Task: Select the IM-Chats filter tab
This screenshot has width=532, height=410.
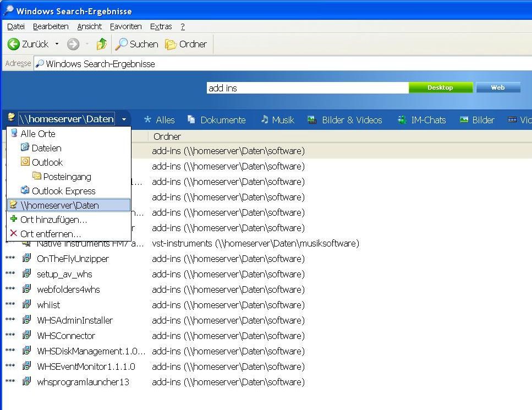Action: (421, 120)
